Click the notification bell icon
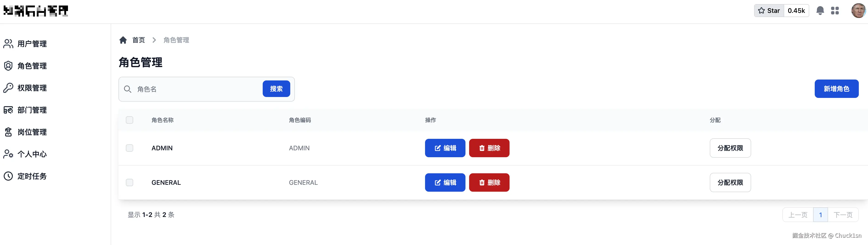This screenshot has height=245, width=868. (x=820, y=11)
